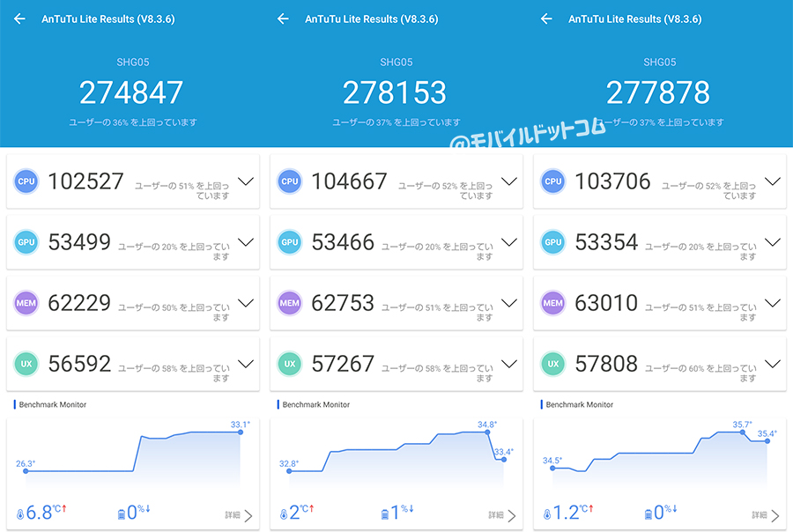The image size is (793, 532).
Task: Tap thermometer icon next to 6.8°C
Action: click(20, 514)
